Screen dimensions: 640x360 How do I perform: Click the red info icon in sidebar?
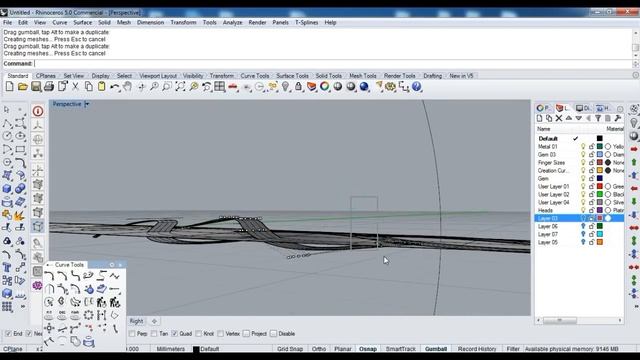pos(38,111)
